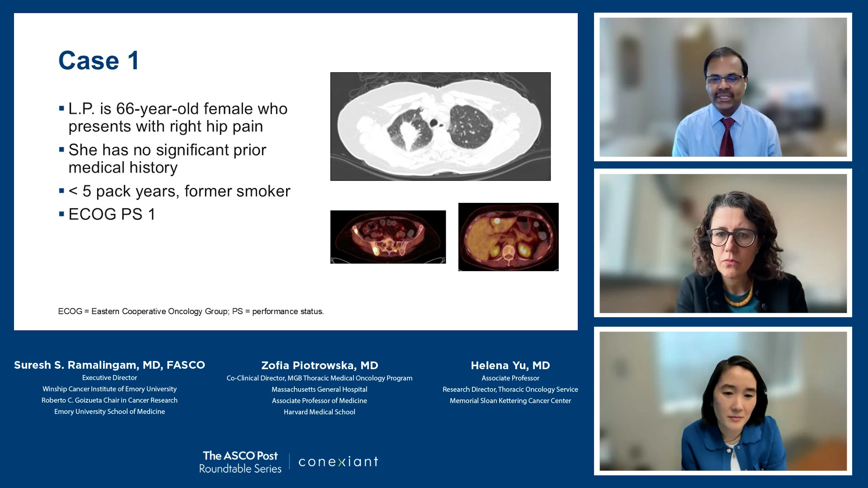868x488 pixels.
Task: Click the chest CT scan image
Action: pos(440,127)
